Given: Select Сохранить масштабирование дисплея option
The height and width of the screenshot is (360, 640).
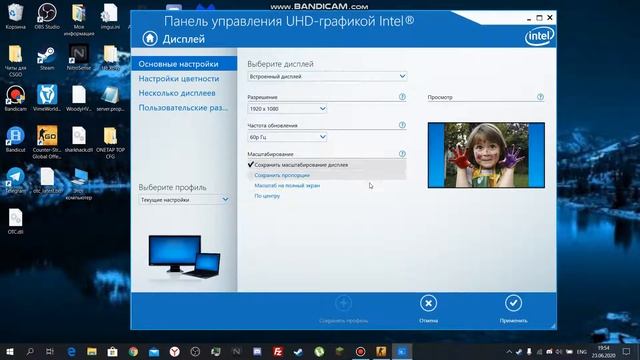Looking at the screenshot, I should point(301,165).
